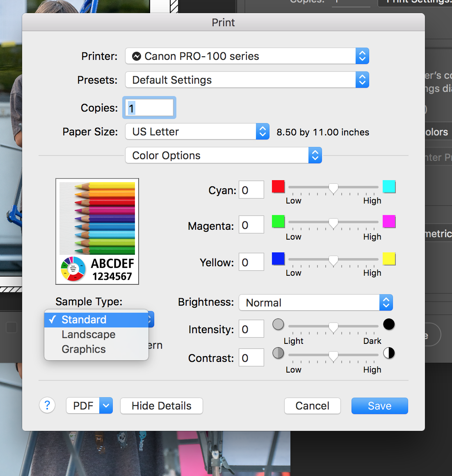The image size is (452, 476).
Task: Click the dark circle beside the Intensity slider
Action: tap(389, 324)
